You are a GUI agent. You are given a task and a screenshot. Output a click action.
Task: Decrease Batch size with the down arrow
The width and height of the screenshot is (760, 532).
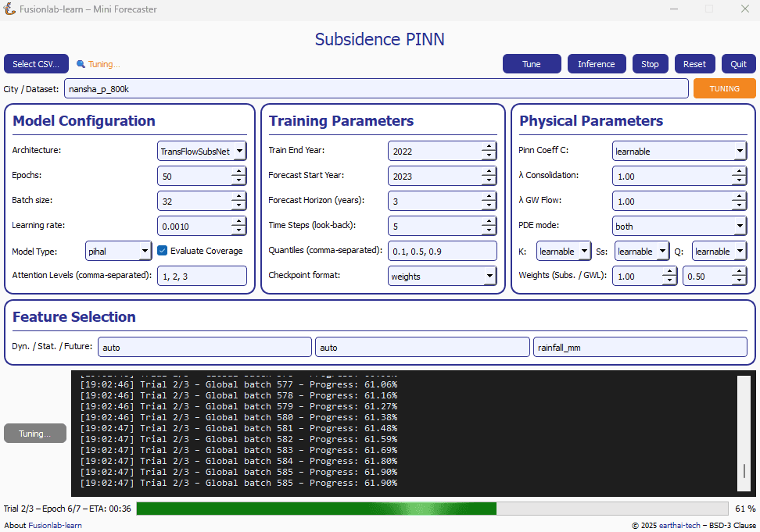238,205
